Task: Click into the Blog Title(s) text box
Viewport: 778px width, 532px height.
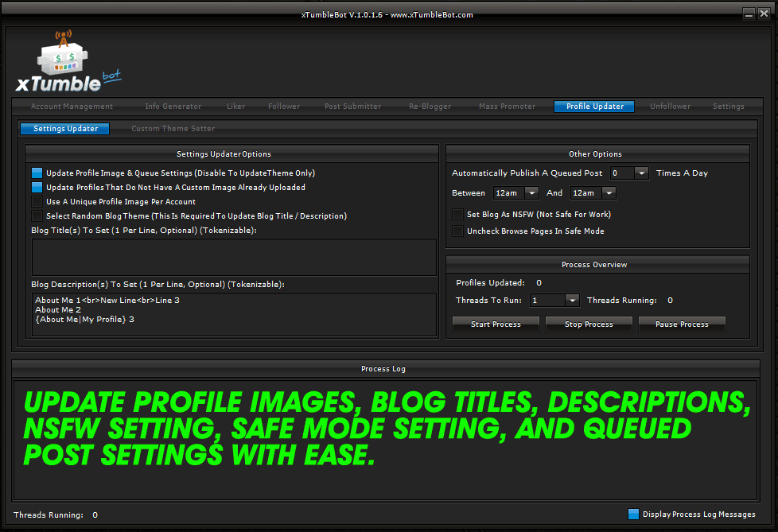Action: pyautogui.click(x=234, y=258)
